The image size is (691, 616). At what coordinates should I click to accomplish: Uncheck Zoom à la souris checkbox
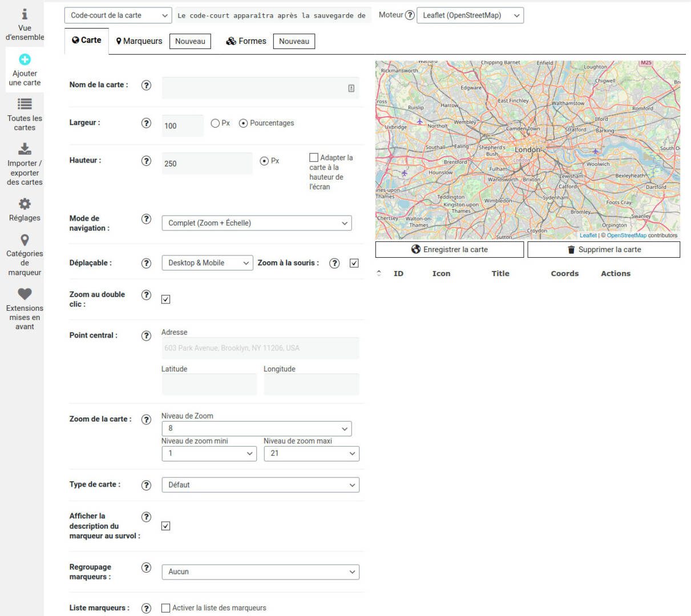(x=354, y=263)
